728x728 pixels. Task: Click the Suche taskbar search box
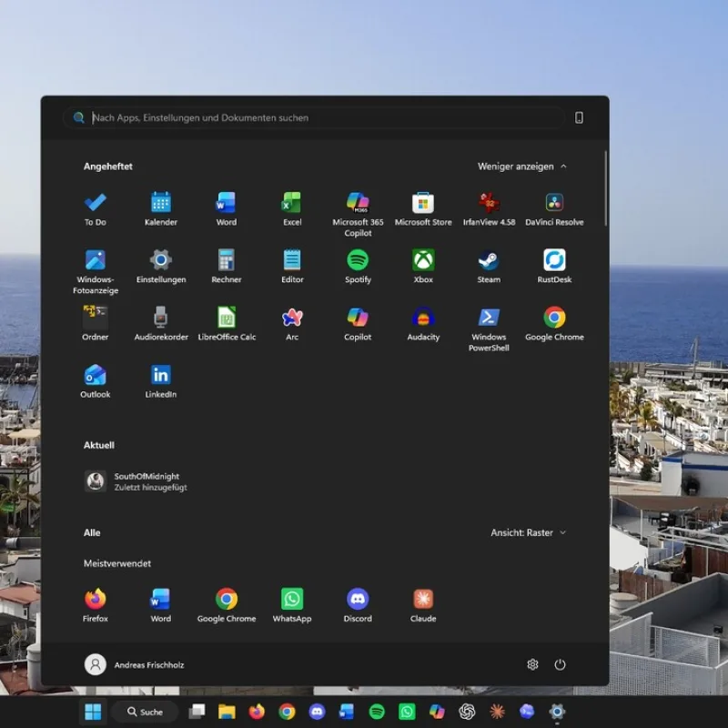146,712
